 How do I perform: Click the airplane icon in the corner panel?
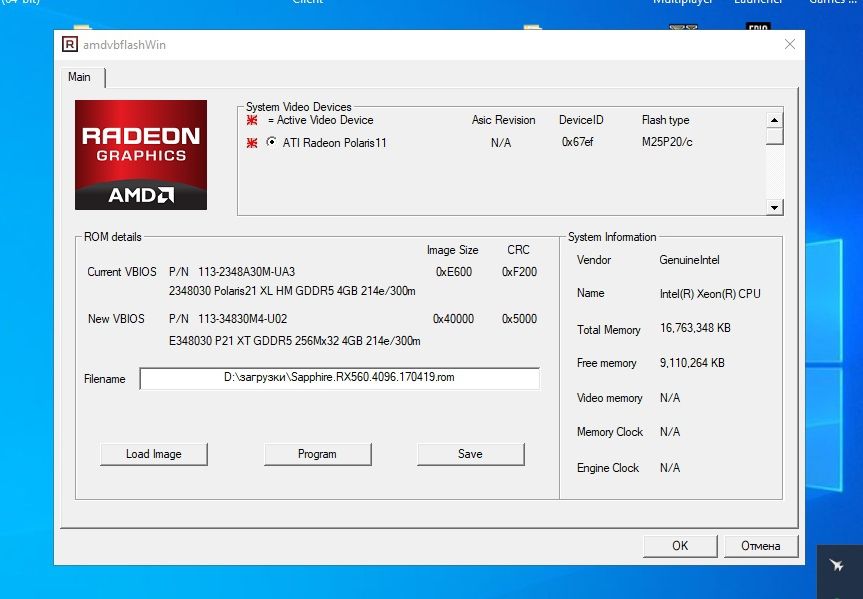[837, 565]
